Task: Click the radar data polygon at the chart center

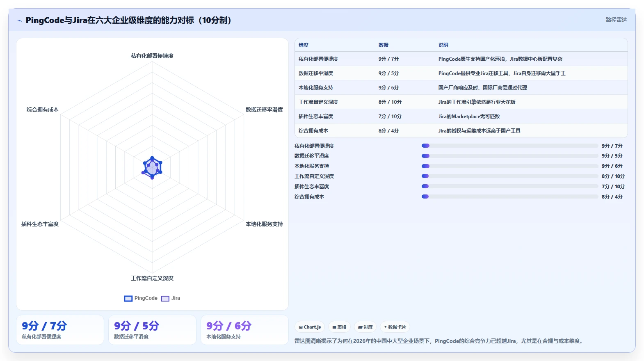Action: [x=152, y=168]
